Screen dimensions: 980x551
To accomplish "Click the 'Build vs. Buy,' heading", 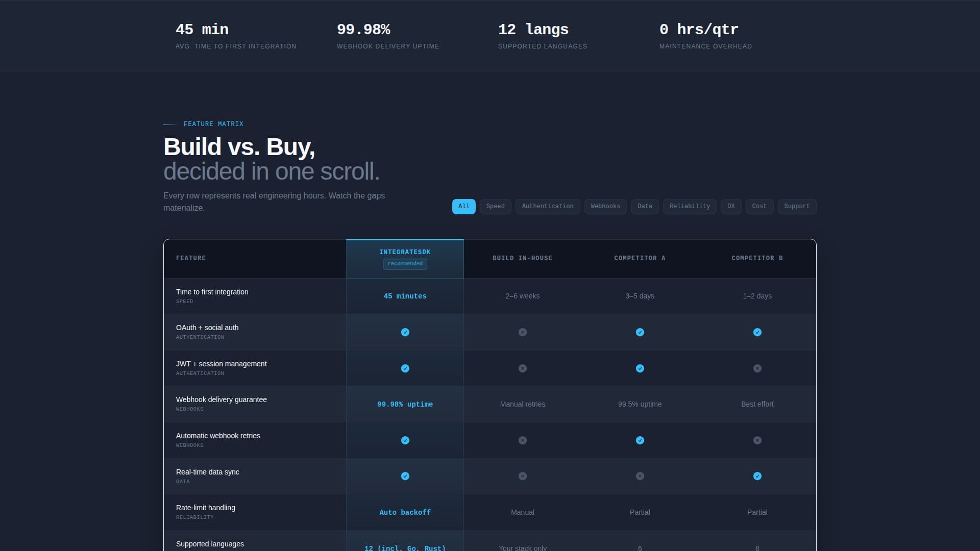I will (x=239, y=147).
